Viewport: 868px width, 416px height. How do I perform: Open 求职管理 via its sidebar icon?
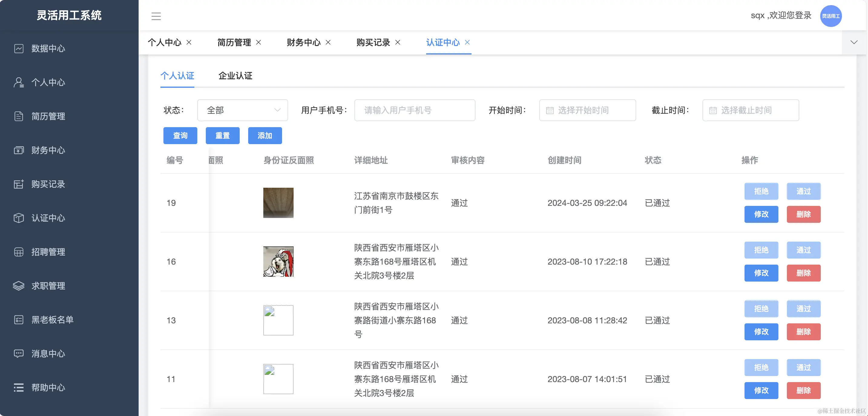click(19, 286)
